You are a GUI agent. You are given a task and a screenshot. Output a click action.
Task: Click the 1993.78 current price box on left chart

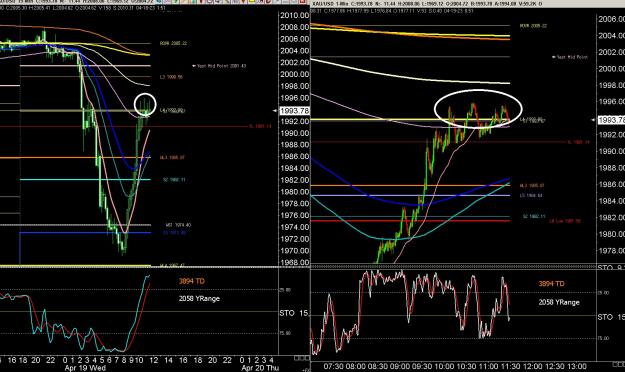(x=295, y=111)
